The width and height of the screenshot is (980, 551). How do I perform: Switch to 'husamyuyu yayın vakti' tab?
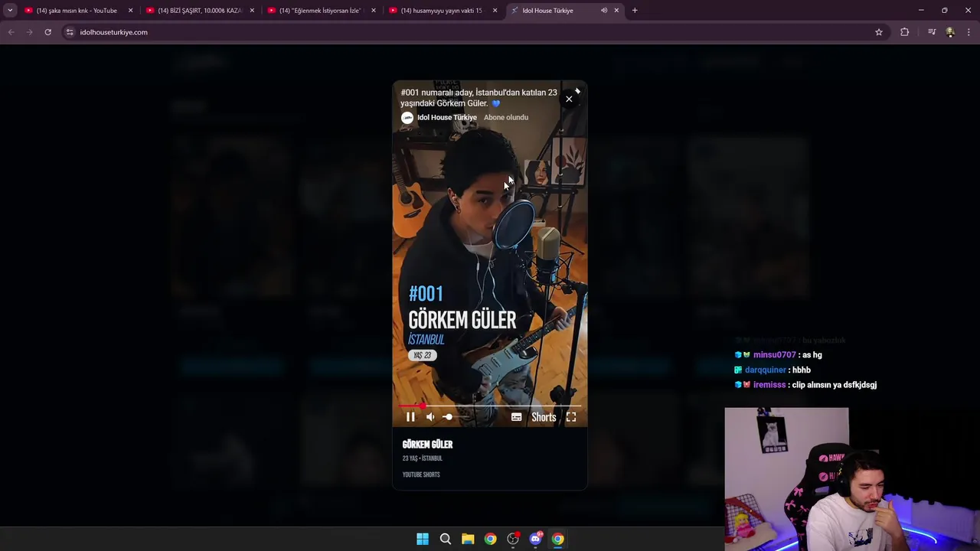442,11
